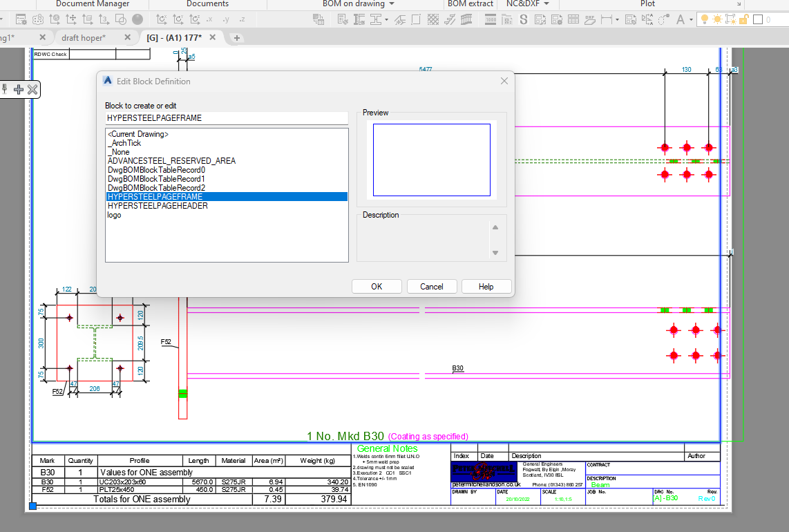
Task: Click the hatch pattern toolbar icon
Action: pyautogui.click(x=433, y=19)
